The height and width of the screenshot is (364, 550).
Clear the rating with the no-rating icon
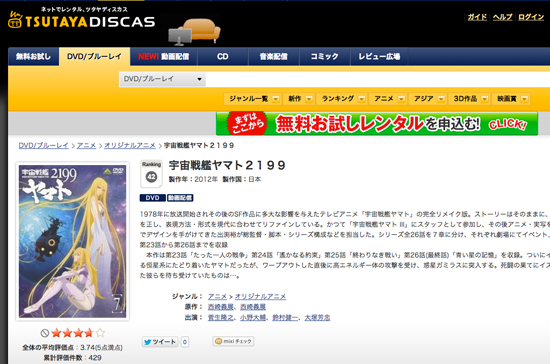45,333
